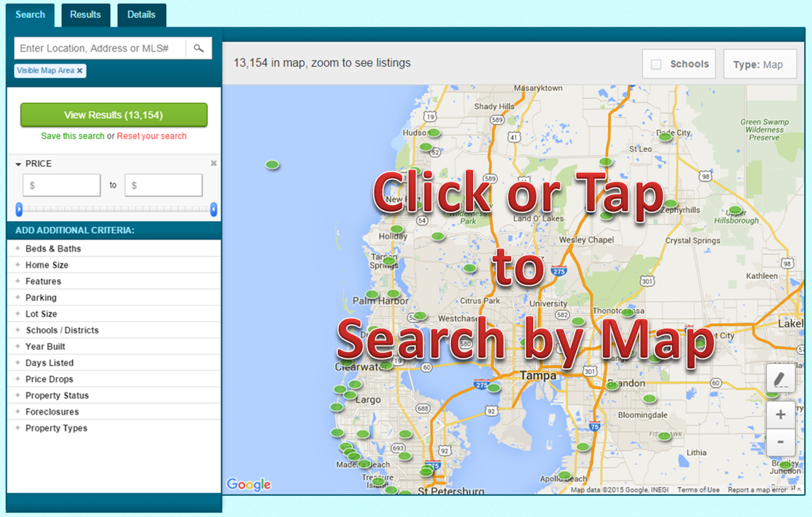Remove the Visible Map Area filter tag
Image resolution: width=812 pixels, height=517 pixels.
pos(80,70)
